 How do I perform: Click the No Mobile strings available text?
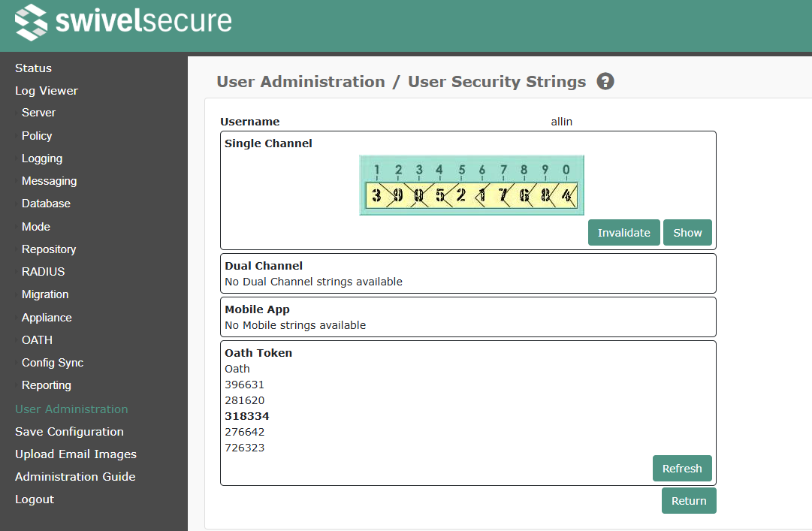tap(295, 325)
